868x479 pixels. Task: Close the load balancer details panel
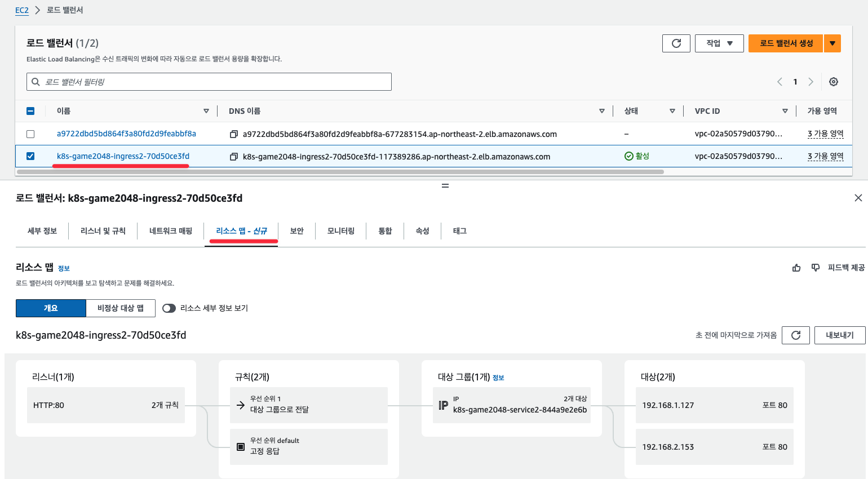[858, 198]
